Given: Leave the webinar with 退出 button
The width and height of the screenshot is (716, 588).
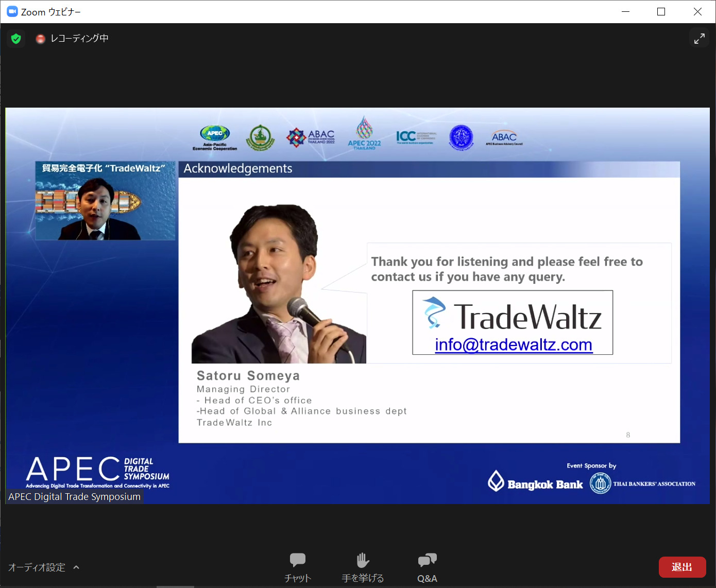Looking at the screenshot, I should click(682, 567).
